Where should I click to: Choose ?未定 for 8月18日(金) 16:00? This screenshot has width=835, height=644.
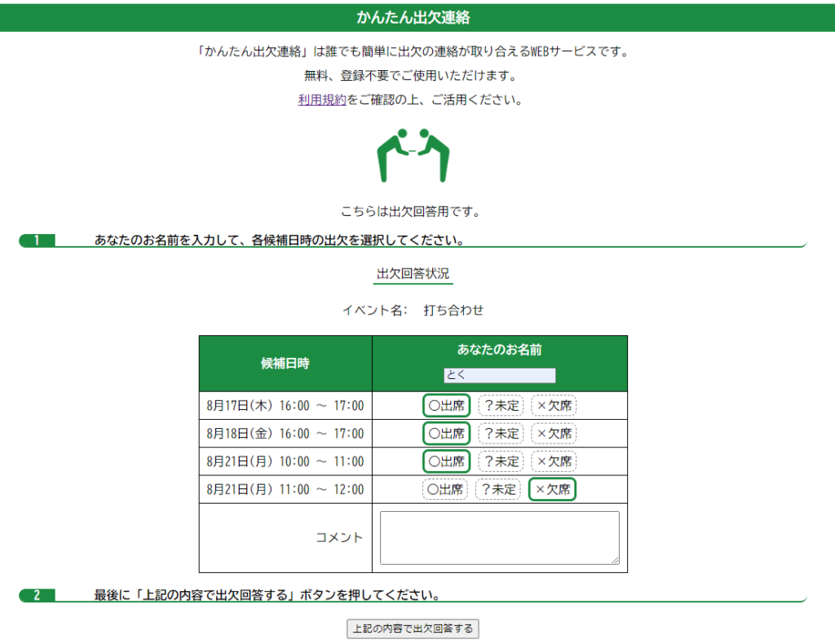pyautogui.click(x=501, y=433)
